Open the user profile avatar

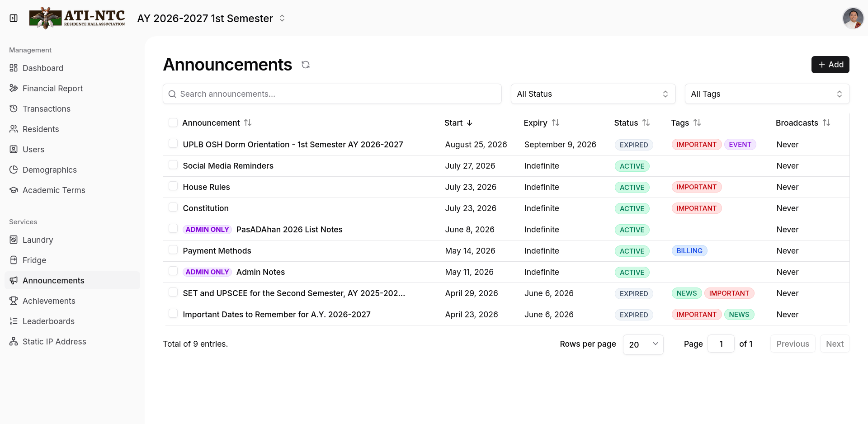tap(853, 18)
